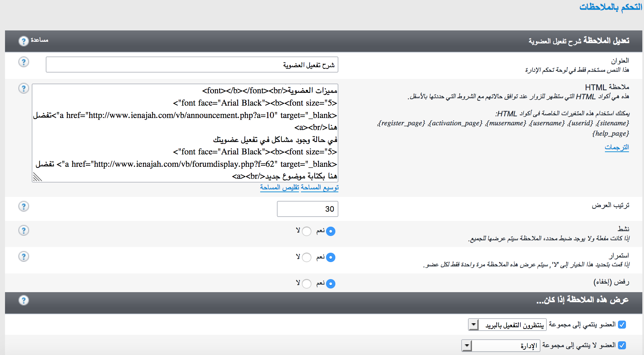The width and height of the screenshot is (644, 355).
Task: Uncheck العضو ينتمي إلى مجموعة checkbox
Action: pos(622,325)
